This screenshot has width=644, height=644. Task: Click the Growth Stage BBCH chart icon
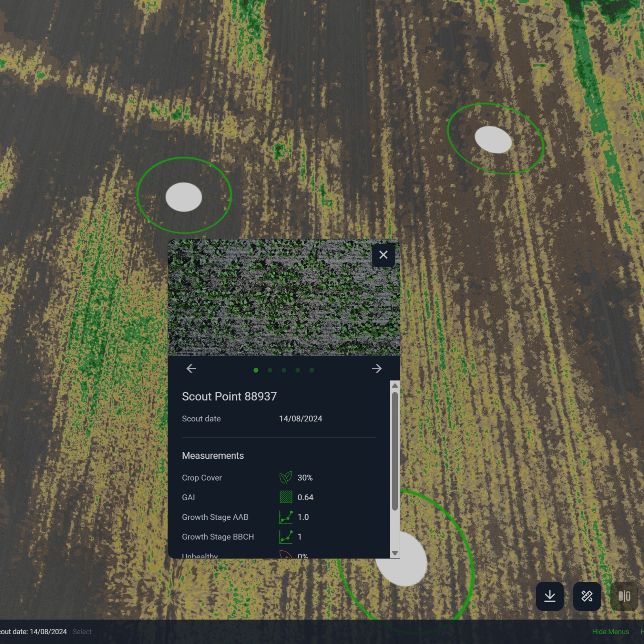pos(286,537)
